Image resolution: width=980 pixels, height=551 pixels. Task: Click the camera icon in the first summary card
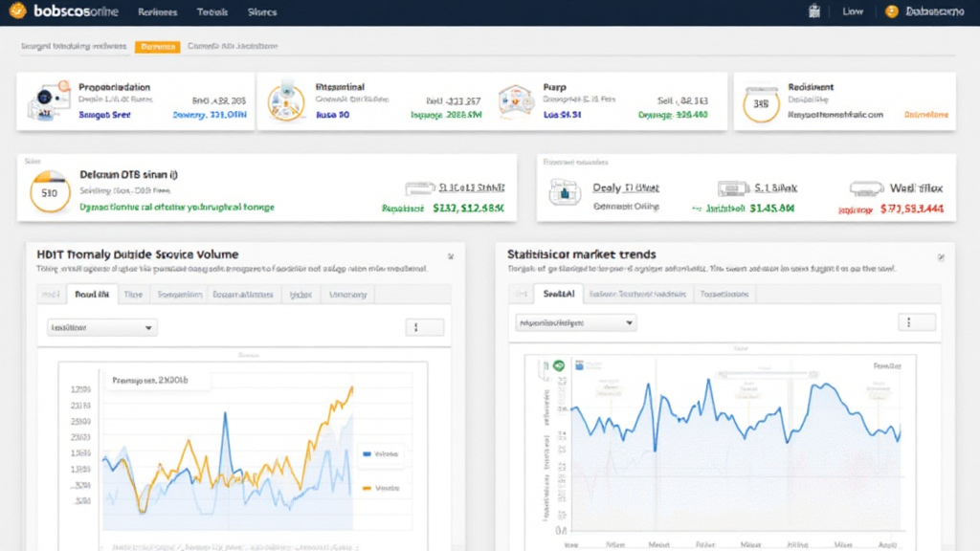[45, 101]
